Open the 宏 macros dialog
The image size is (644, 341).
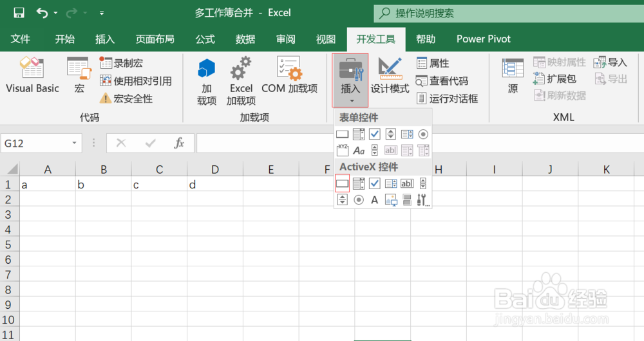click(x=79, y=75)
